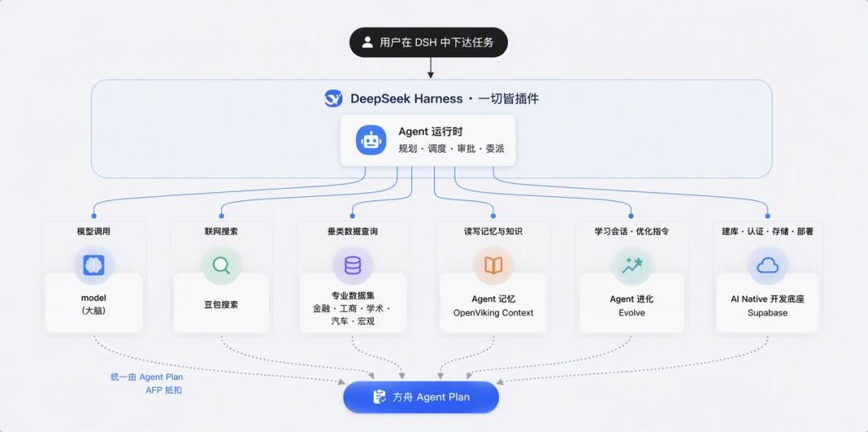Open the model (大脑) card
This screenshot has width=868, height=432.
pyautogui.click(x=93, y=303)
